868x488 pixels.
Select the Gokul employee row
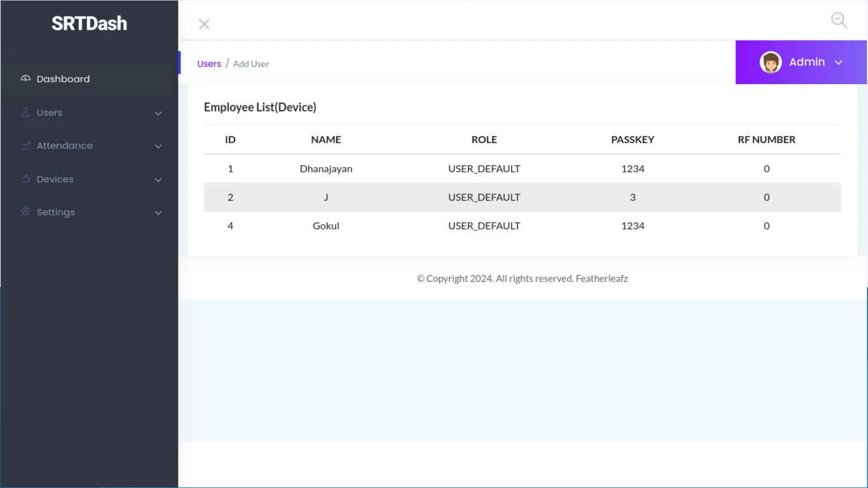point(325,226)
